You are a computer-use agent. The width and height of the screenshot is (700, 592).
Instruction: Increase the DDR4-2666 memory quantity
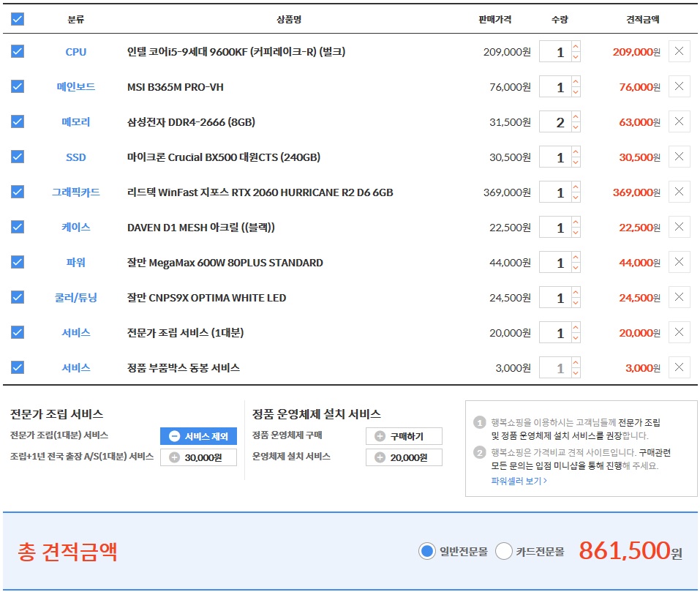tap(576, 116)
